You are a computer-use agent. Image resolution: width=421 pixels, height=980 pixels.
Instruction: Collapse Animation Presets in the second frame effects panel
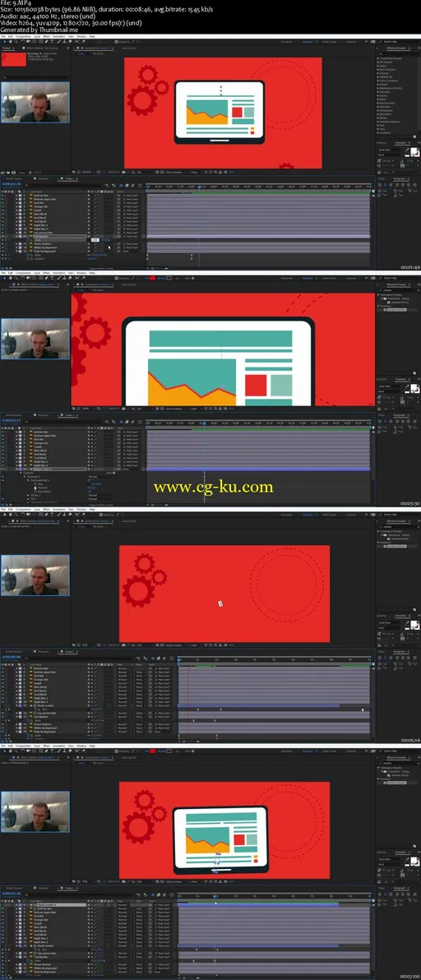(378, 295)
